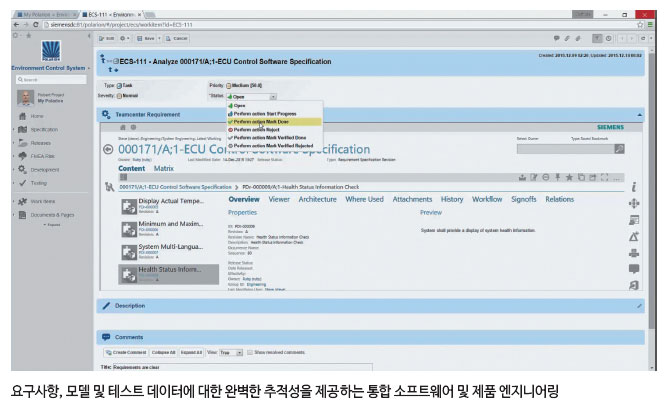Click the comment bubble toolbar icon
668x413 pixels.
556,38
